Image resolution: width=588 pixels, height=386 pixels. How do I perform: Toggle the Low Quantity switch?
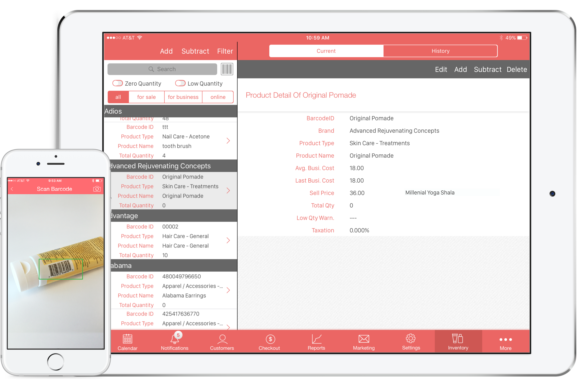180,83
